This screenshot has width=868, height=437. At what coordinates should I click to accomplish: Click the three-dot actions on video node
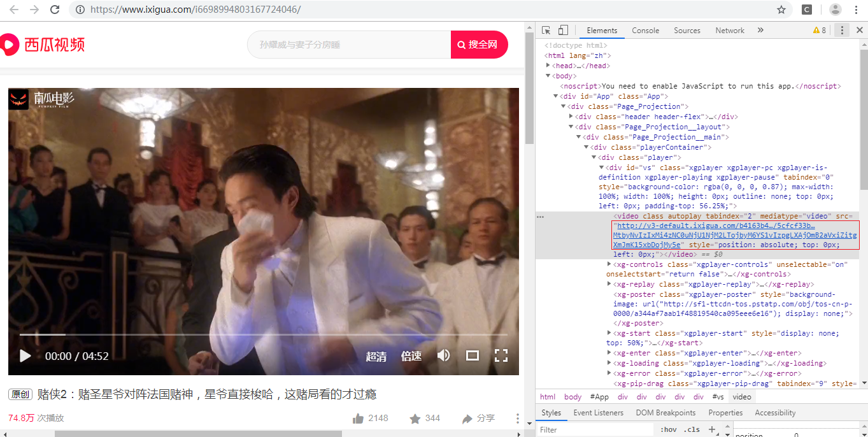pos(541,217)
